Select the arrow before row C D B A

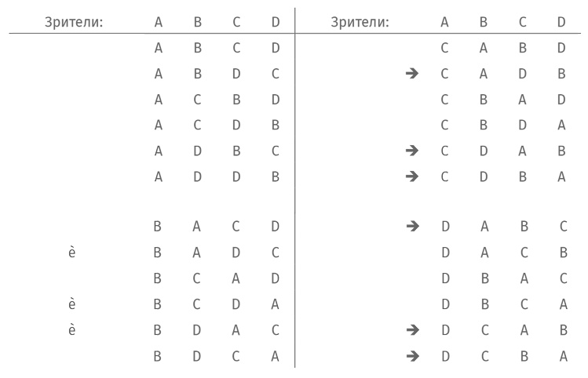click(411, 177)
